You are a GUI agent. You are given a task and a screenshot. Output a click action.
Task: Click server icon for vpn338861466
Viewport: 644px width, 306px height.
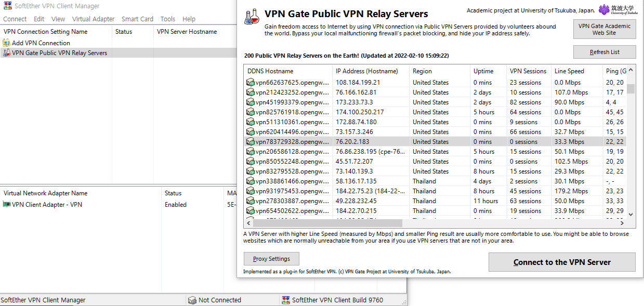point(251,181)
